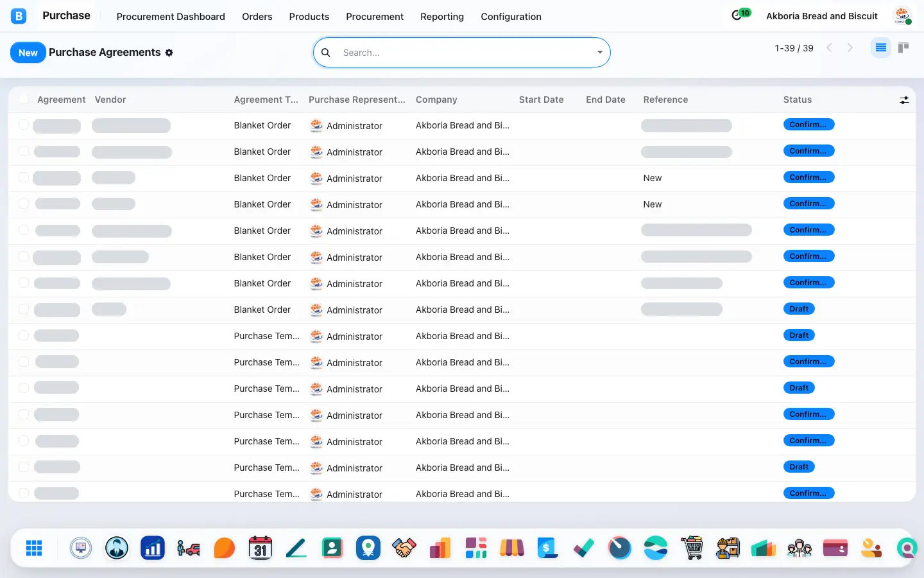Image resolution: width=924 pixels, height=578 pixels.
Task: Click the 1-39 / 39 pager counter
Action: pyautogui.click(x=794, y=48)
